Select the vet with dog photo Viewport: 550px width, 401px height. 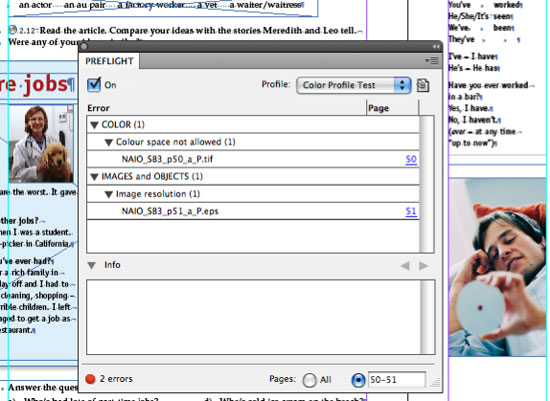41,143
